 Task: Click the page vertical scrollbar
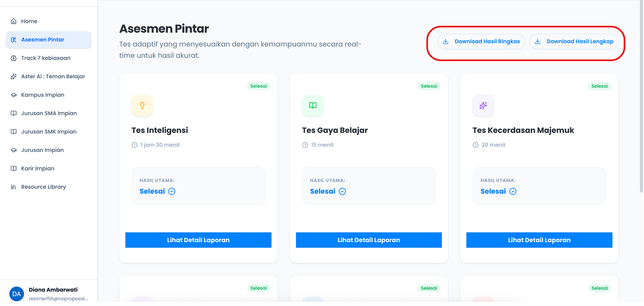click(641, 96)
